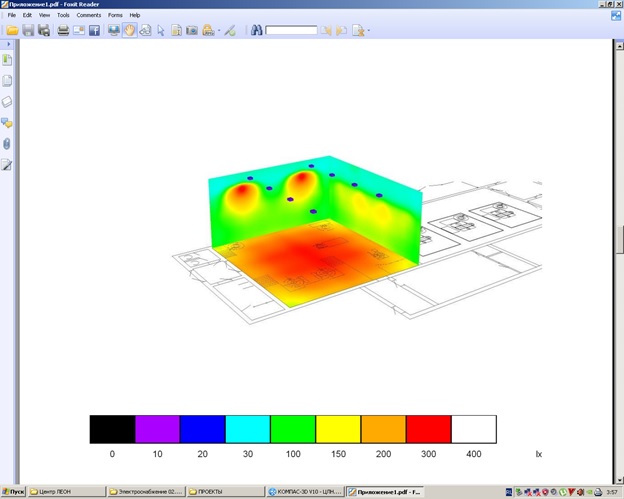Switch to Электроснабжение taskbar folder
This screenshot has width=624, height=499.
[x=146, y=492]
